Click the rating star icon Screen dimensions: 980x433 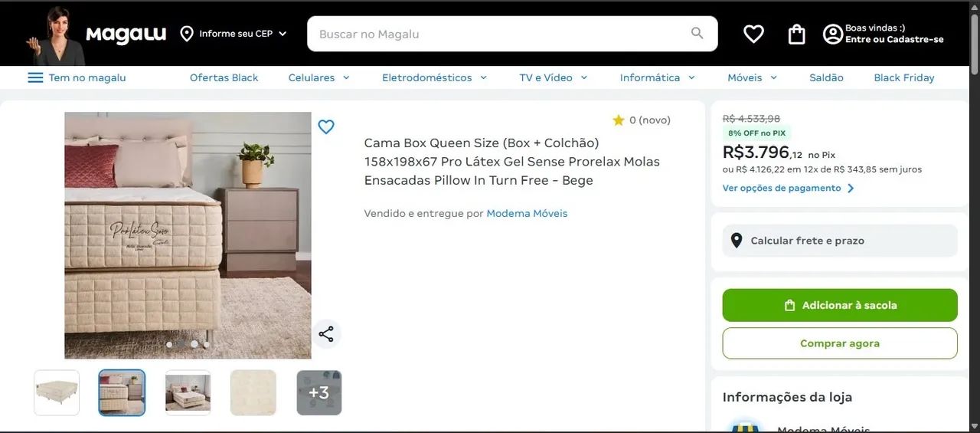tap(619, 120)
